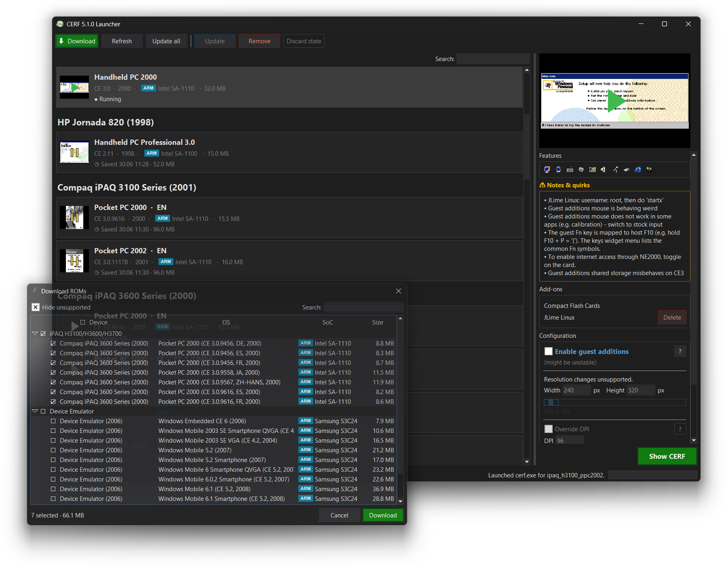Click the Height input field
The image size is (728, 566).
(641, 390)
